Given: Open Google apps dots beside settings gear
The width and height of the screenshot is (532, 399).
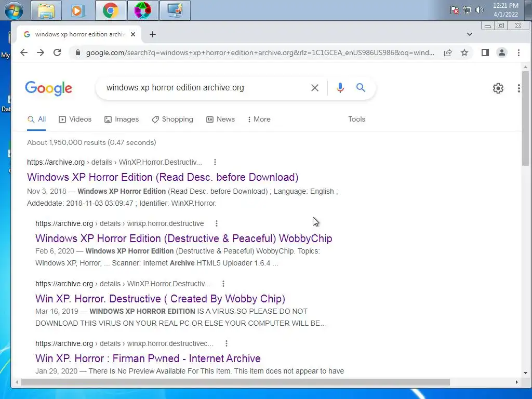Looking at the screenshot, I should pos(519,88).
